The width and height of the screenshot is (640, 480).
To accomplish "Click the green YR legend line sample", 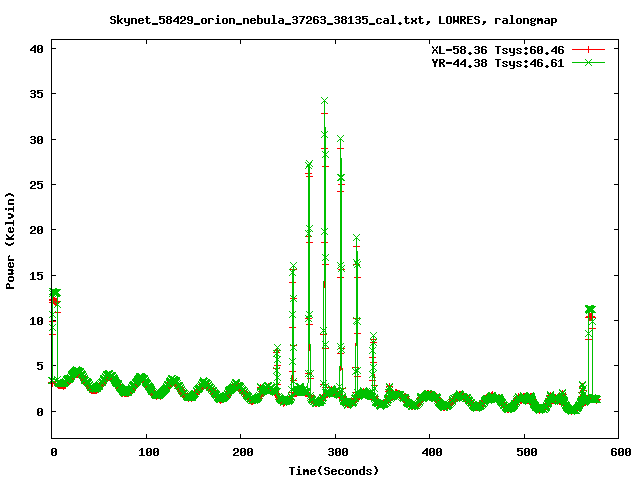I will pos(588,62).
